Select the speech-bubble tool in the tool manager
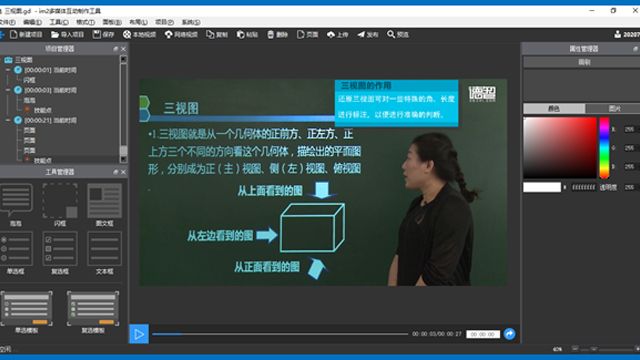Screen dimensions: 640x360 (16, 200)
